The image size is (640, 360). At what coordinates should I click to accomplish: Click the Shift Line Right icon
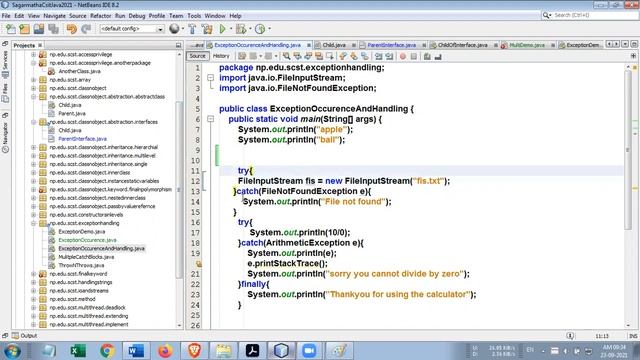pyautogui.click(x=389, y=56)
